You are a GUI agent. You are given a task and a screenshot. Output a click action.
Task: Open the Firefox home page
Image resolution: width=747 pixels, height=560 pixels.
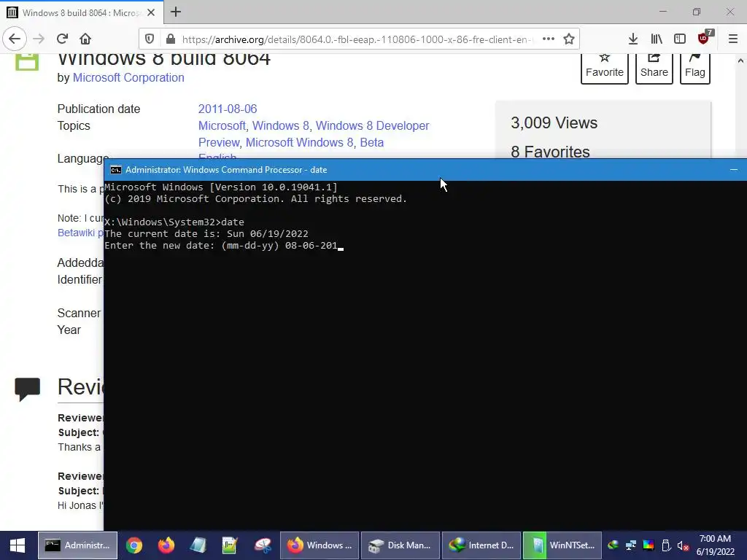click(85, 39)
